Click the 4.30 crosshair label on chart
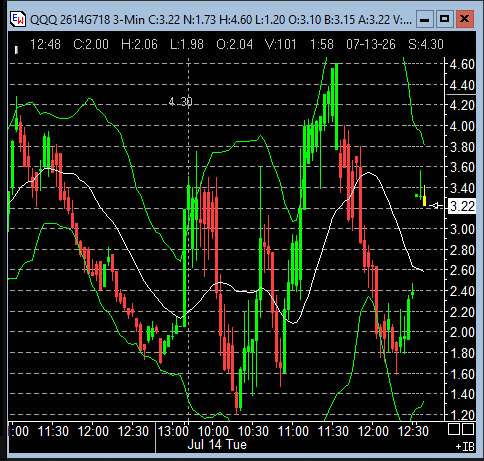The height and width of the screenshot is (461, 484). tap(180, 101)
